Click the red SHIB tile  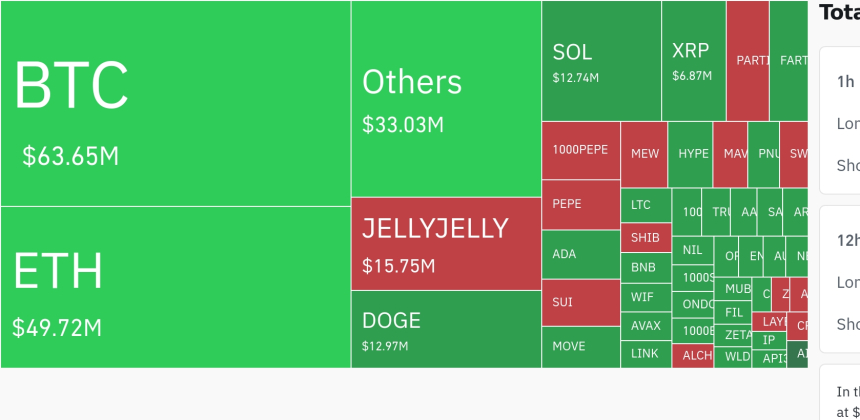645,238
